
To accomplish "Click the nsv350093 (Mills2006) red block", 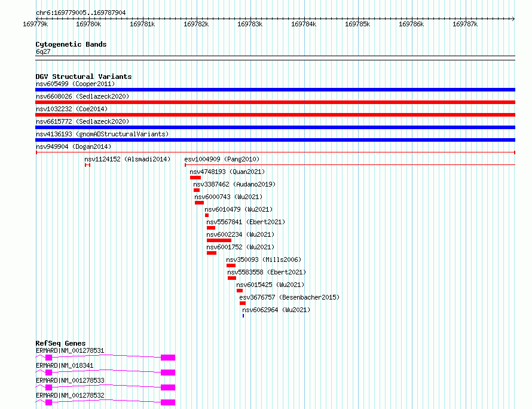I will 231,265.
